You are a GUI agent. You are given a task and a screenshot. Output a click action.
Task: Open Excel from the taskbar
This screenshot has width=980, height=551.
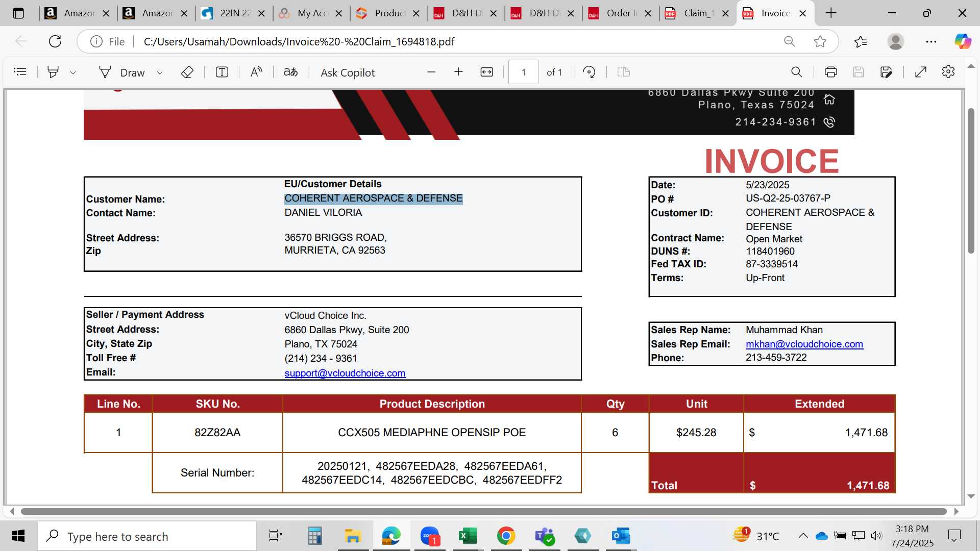(468, 536)
